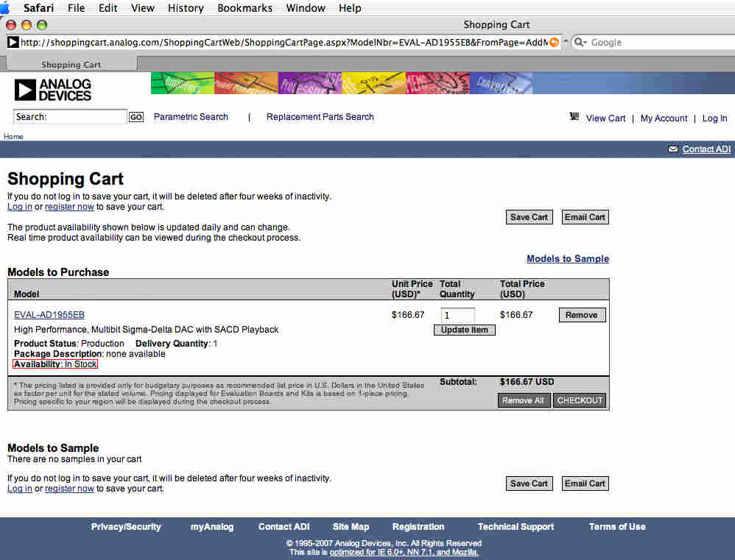The width and height of the screenshot is (735, 560).
Task: Open the Window menu
Action: 306,8
